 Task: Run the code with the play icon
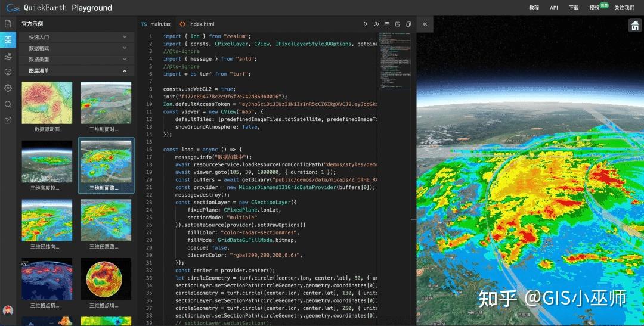tap(366, 24)
